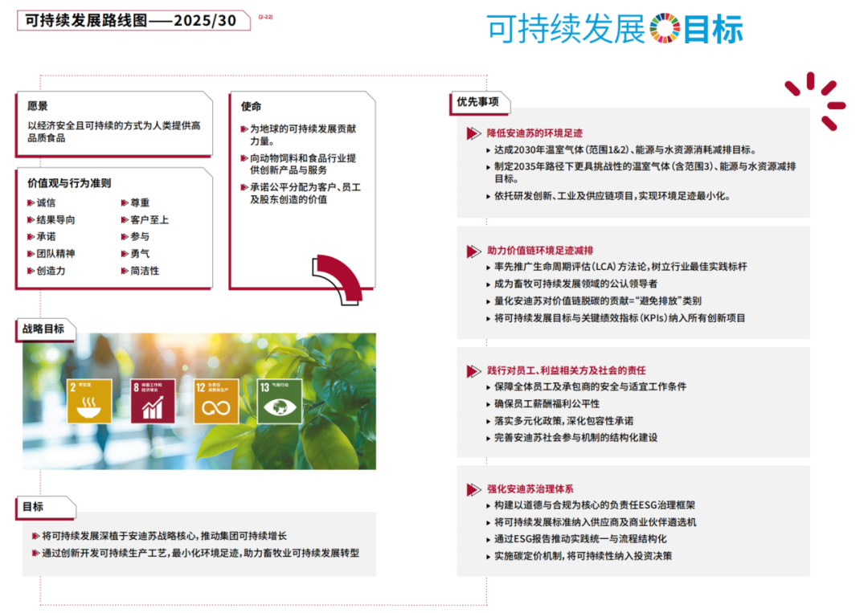
Task: Click the value 创造力
Action: [51, 271]
